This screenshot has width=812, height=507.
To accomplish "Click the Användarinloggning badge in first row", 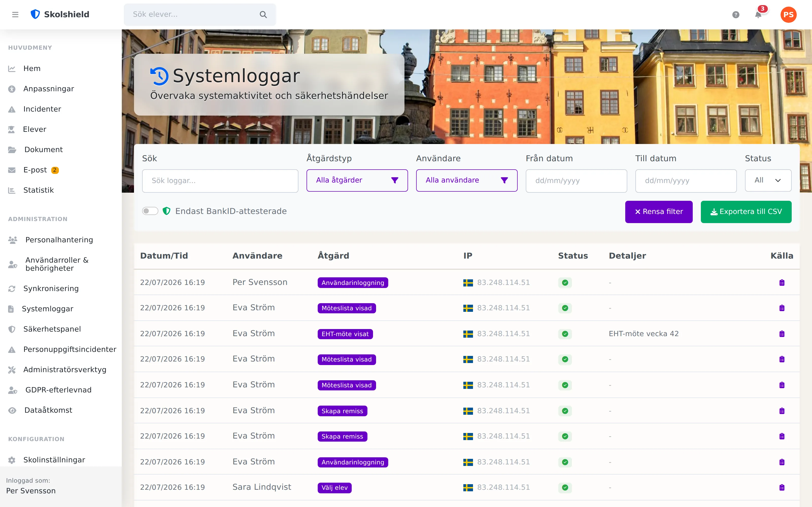I will click(x=353, y=283).
